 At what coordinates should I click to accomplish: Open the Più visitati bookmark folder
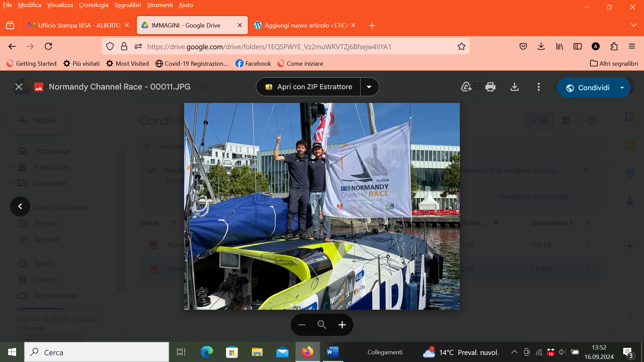click(82, 63)
